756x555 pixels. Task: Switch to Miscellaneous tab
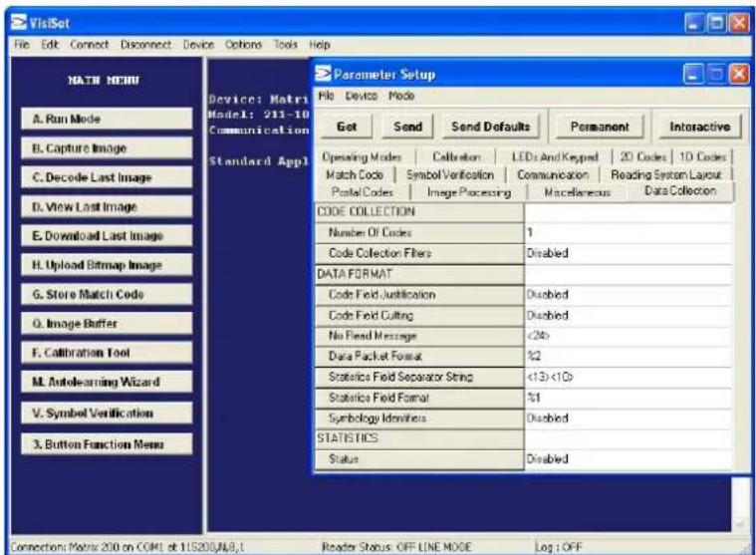(x=577, y=192)
